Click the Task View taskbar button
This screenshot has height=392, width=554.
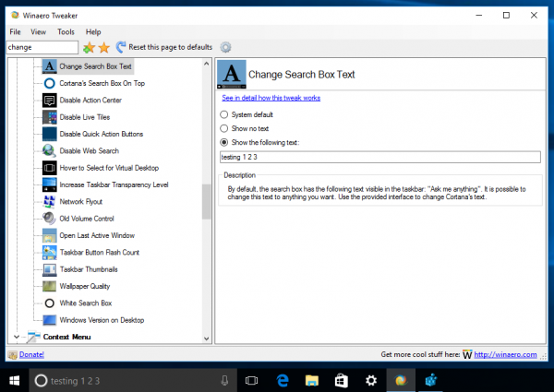(x=251, y=380)
